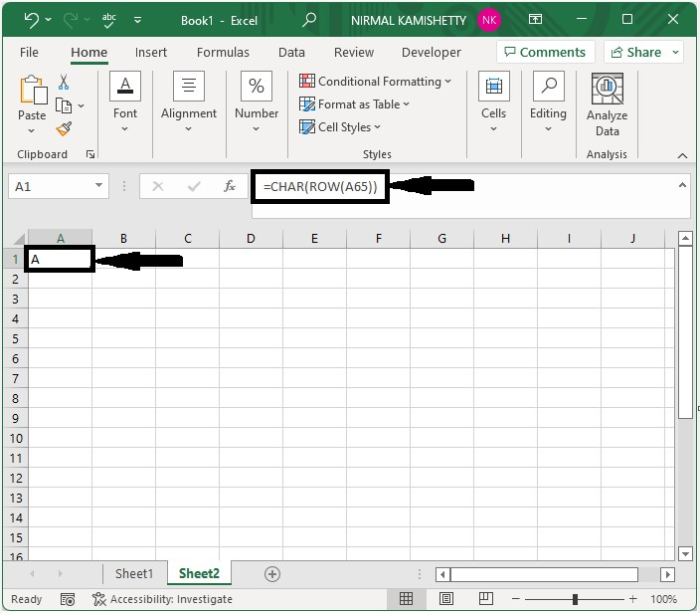The height and width of the screenshot is (613, 700).
Task: Click vertical scrollbar down arrow
Action: tap(685, 554)
